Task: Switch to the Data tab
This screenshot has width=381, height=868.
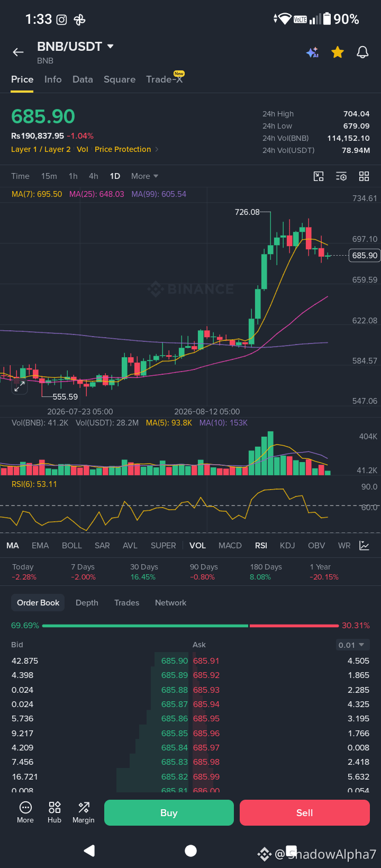Action: (83, 79)
